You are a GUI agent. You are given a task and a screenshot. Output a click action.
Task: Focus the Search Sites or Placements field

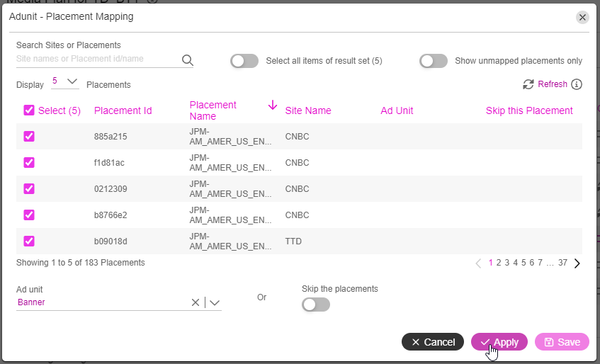[x=98, y=59]
